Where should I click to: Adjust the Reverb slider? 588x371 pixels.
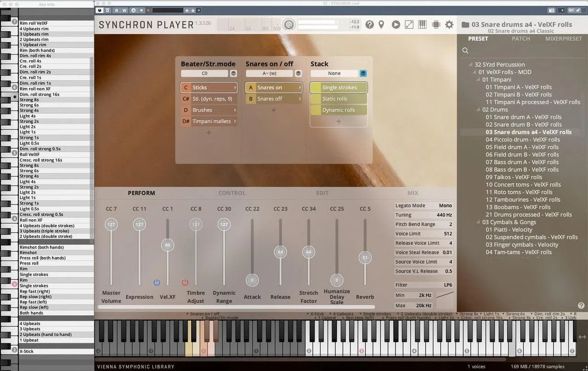click(x=365, y=257)
